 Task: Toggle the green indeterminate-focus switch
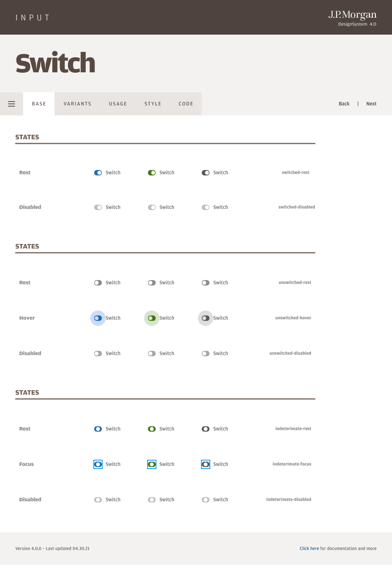152,464
